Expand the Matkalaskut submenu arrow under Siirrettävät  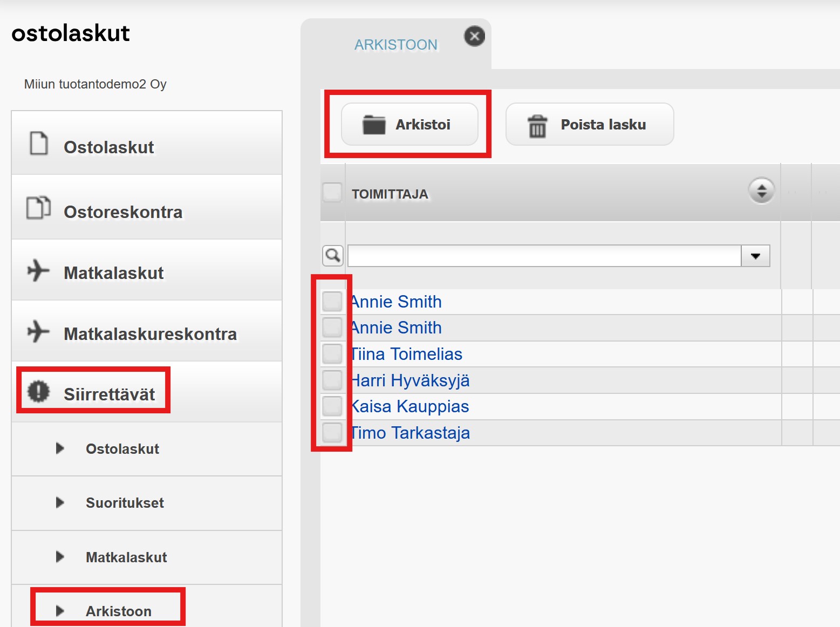[x=60, y=557]
